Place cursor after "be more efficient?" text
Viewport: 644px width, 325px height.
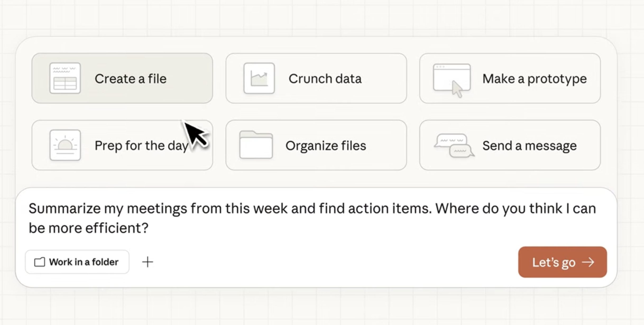pos(150,228)
